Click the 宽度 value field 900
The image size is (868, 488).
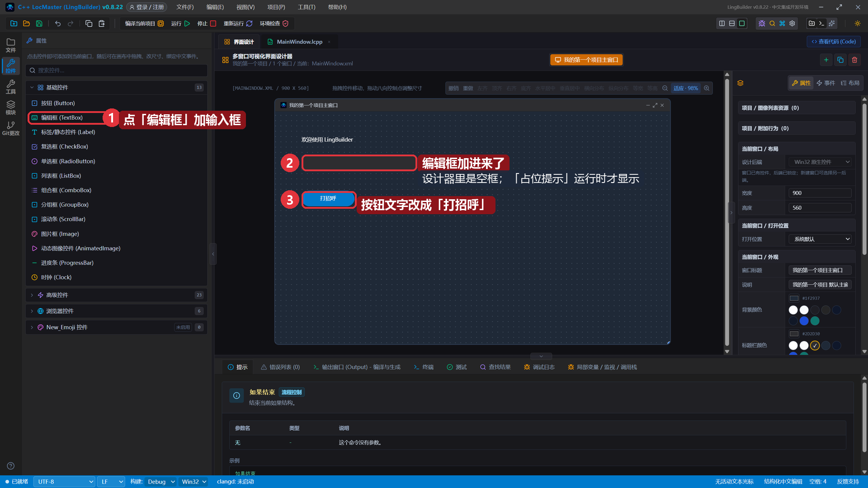pyautogui.click(x=820, y=193)
